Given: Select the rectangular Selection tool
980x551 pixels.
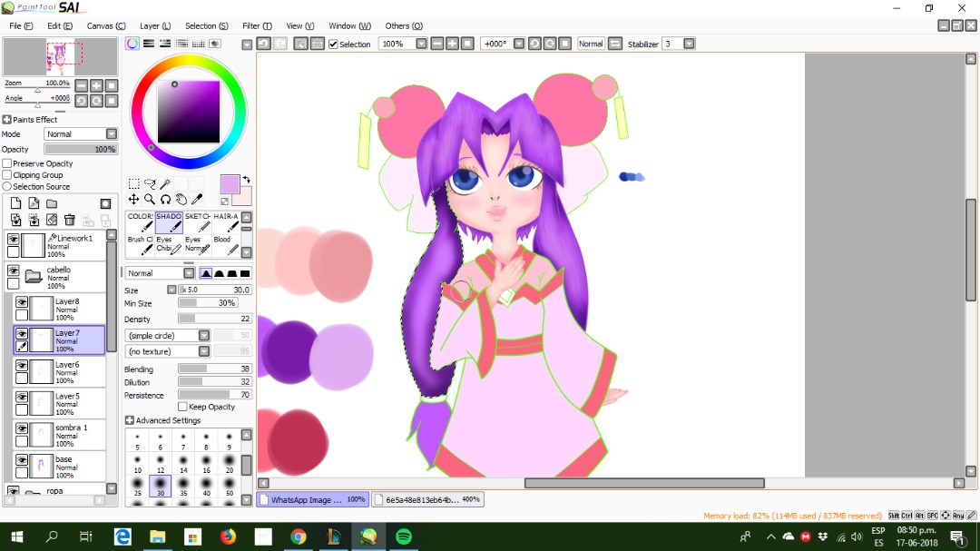Looking at the screenshot, I should coord(133,183).
